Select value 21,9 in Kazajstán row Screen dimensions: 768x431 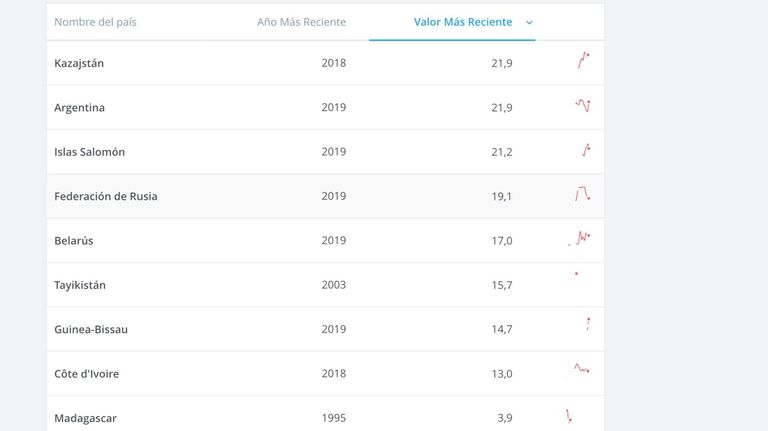coord(502,64)
